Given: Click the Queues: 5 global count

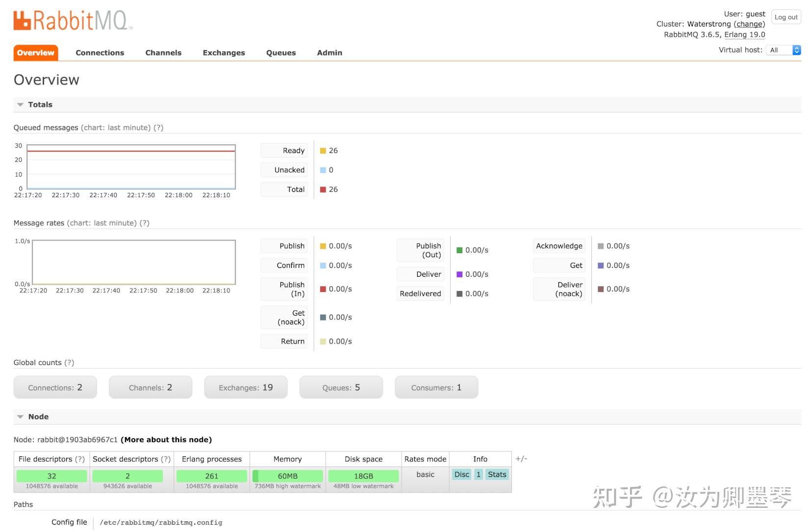Looking at the screenshot, I should tap(341, 387).
